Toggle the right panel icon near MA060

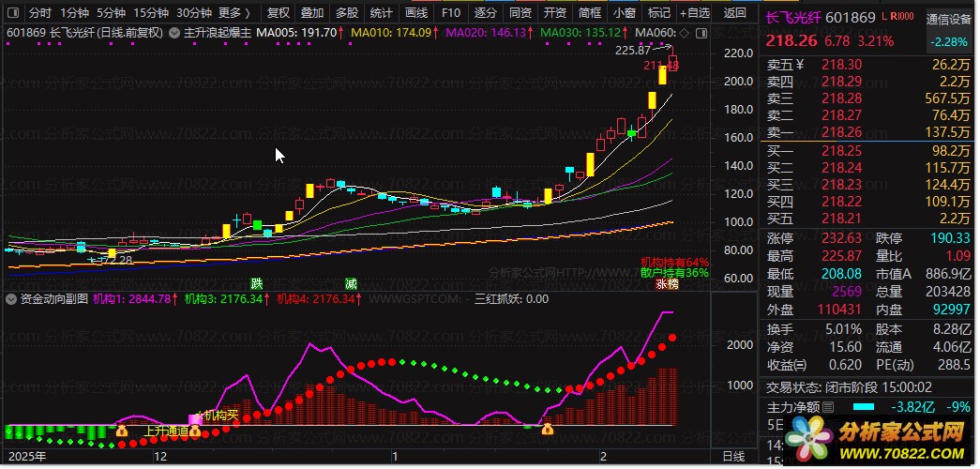tap(701, 33)
